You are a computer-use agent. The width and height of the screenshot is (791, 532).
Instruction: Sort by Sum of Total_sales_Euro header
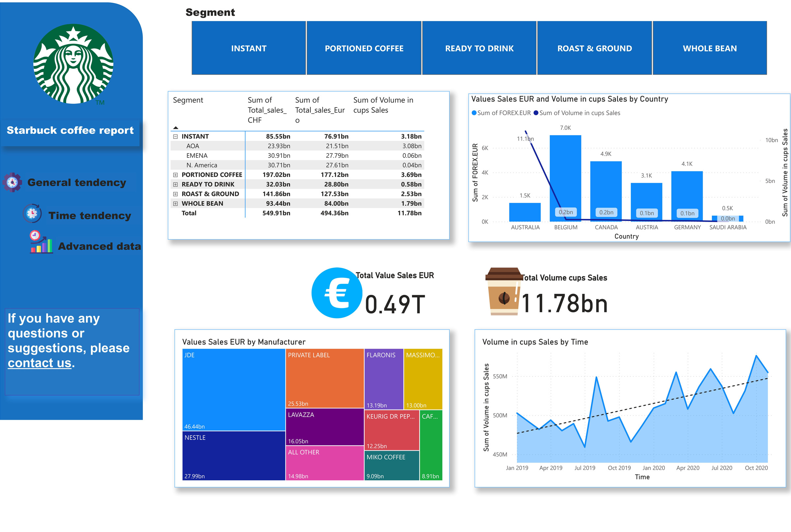pos(320,110)
